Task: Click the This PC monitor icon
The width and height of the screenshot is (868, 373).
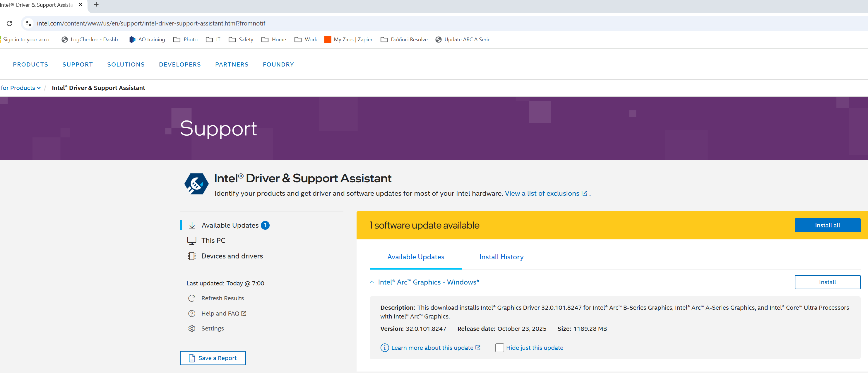Action: pos(191,241)
